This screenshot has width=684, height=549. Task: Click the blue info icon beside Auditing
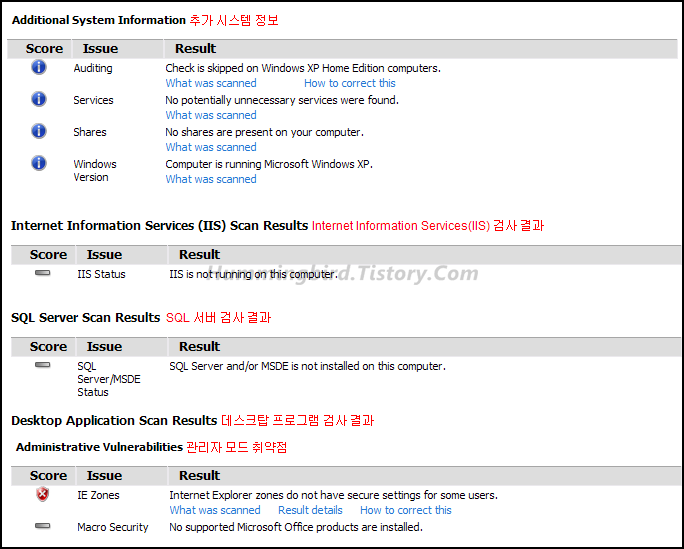point(39,67)
